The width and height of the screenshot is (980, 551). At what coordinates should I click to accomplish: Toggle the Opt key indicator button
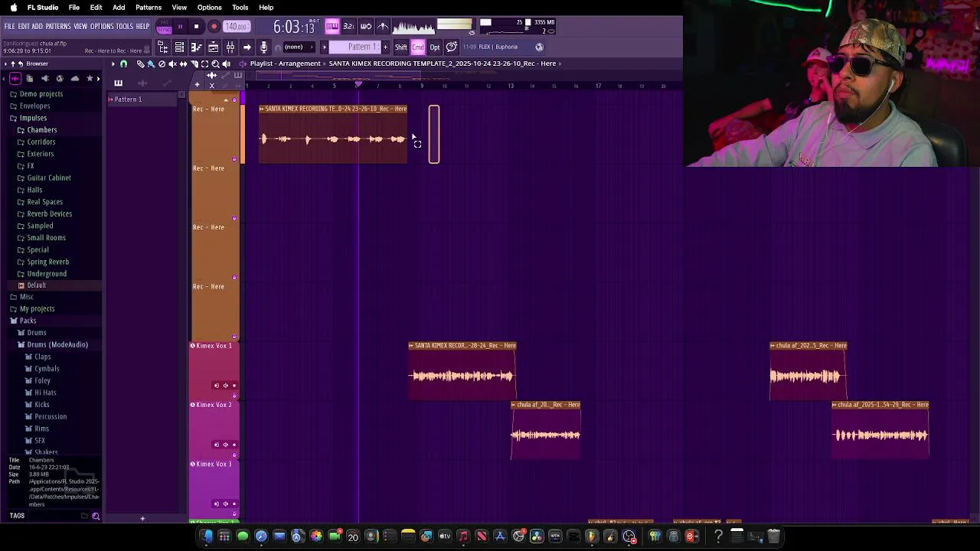[435, 47]
